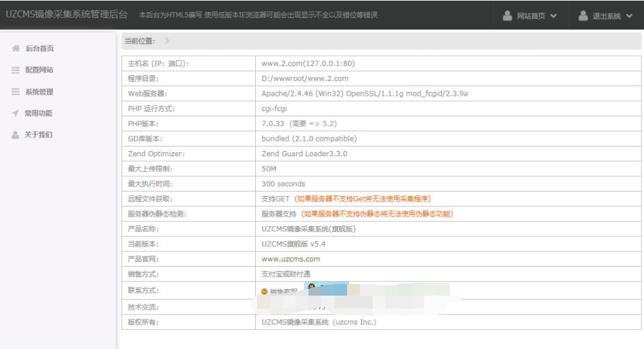
Task: Click the cgi-fcgi PHP run mode value
Action: (x=274, y=109)
